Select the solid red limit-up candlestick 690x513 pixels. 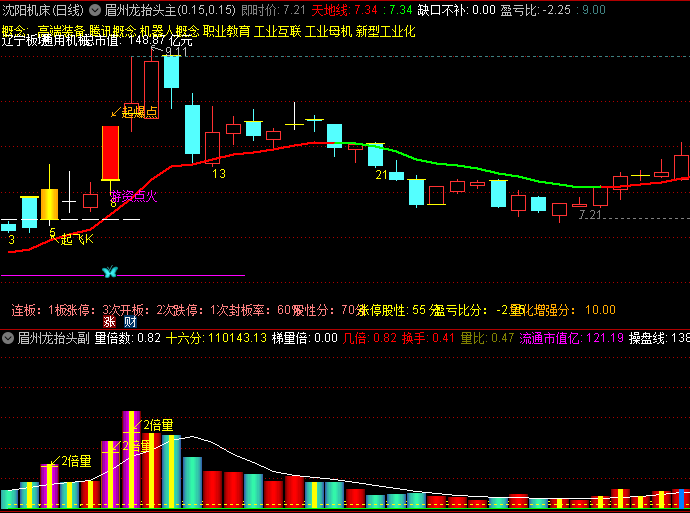(x=110, y=153)
